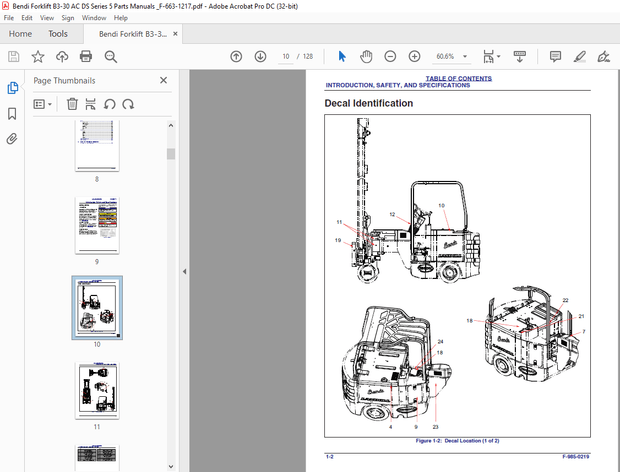Image resolution: width=620 pixels, height=472 pixels.
Task: Open the Window menu
Action: (x=94, y=18)
